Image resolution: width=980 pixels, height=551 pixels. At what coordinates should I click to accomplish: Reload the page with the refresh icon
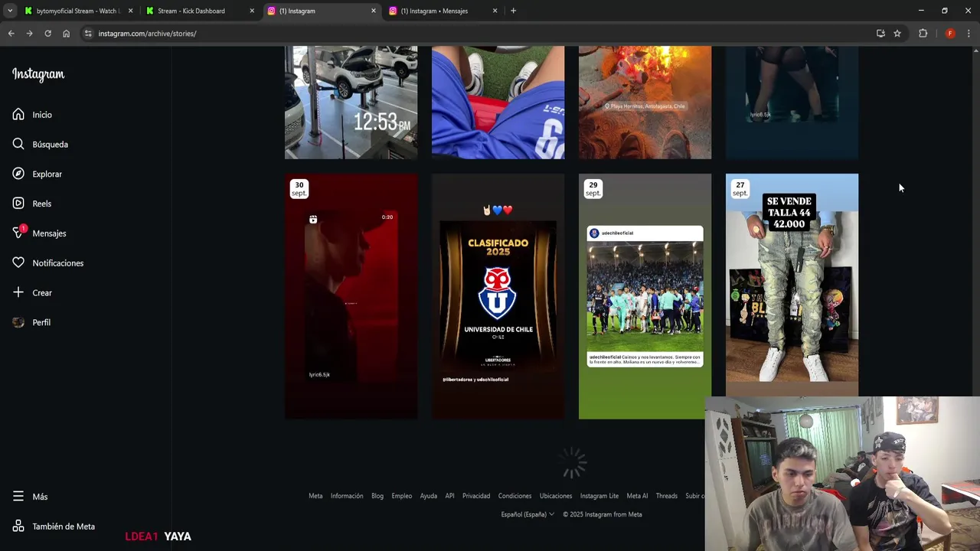[47, 34]
